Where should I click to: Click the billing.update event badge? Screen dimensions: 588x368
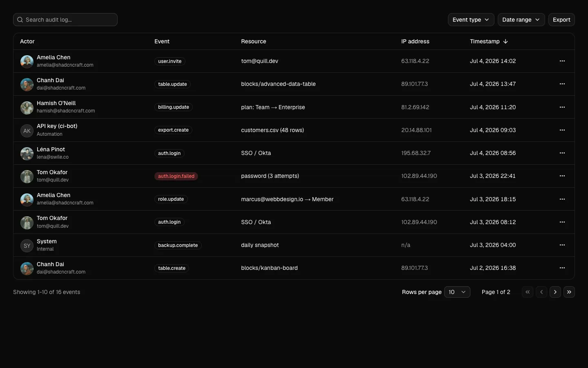[x=174, y=107]
